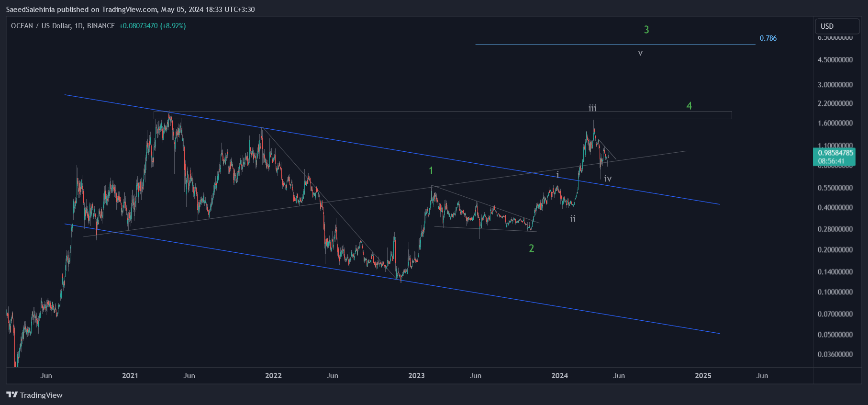This screenshot has height=405, width=868.
Task: Click the 2.20000000 price axis label
Action: [835, 103]
